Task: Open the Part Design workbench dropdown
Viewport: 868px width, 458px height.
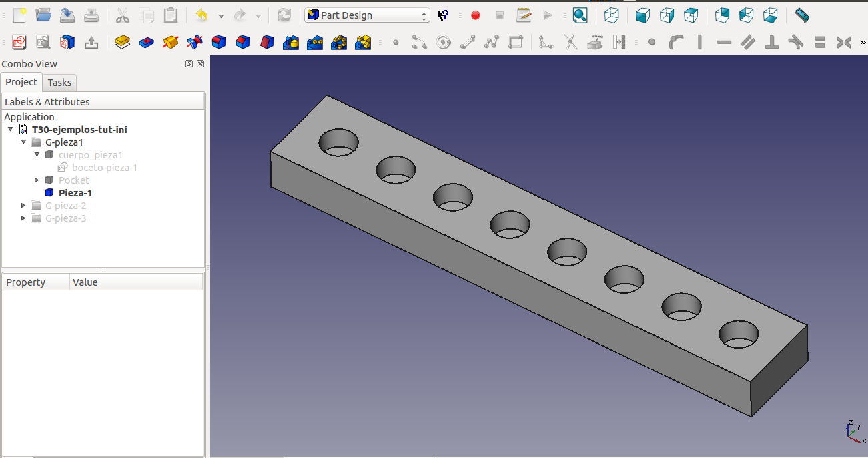Action: point(367,15)
